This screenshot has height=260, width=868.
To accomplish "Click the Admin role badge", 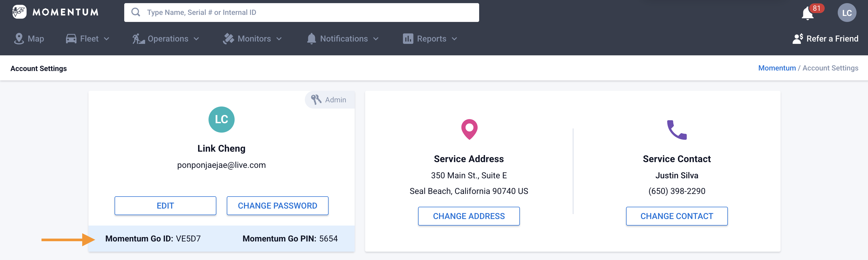I will tap(329, 100).
